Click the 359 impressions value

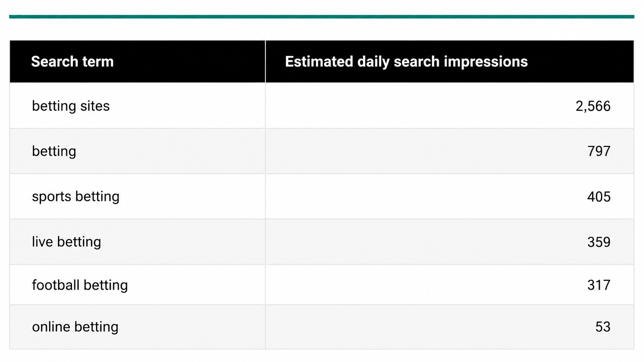[x=599, y=242]
